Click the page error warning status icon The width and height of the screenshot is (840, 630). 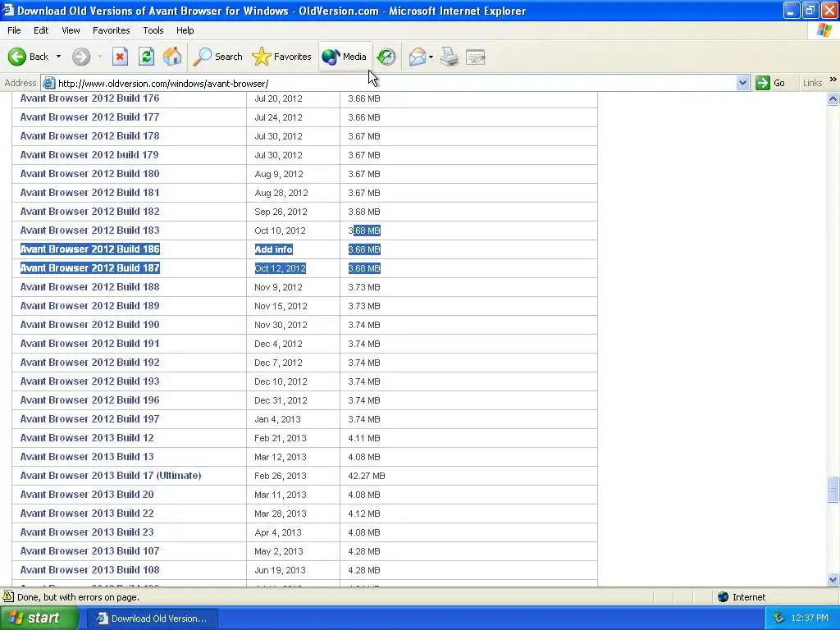click(x=8, y=596)
